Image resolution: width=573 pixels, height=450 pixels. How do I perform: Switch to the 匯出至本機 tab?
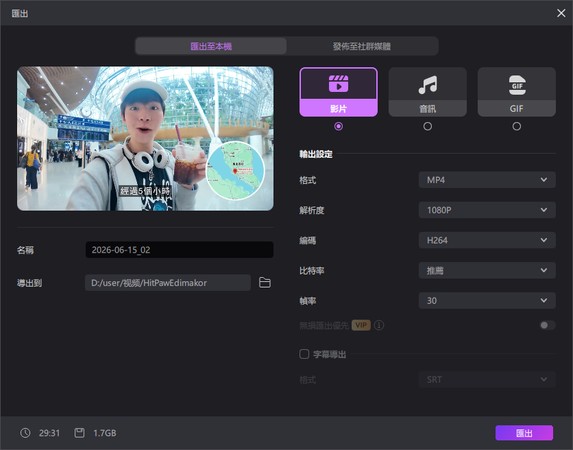[x=211, y=46]
